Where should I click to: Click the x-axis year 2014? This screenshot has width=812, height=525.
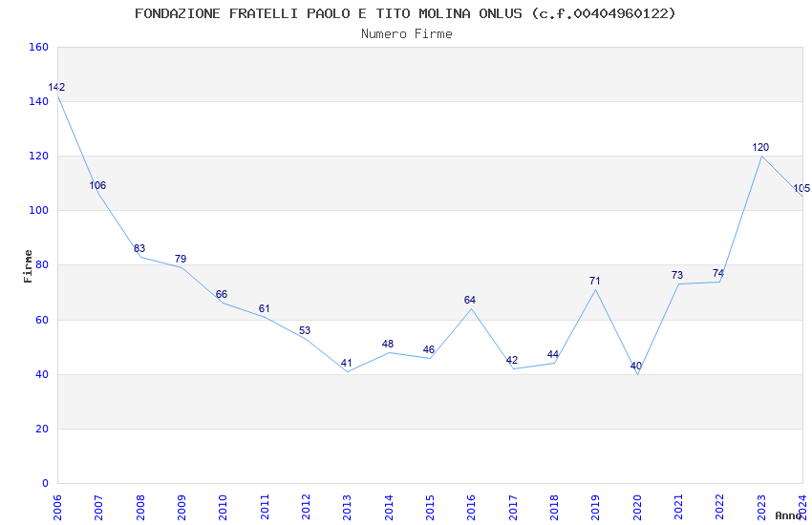click(x=389, y=507)
